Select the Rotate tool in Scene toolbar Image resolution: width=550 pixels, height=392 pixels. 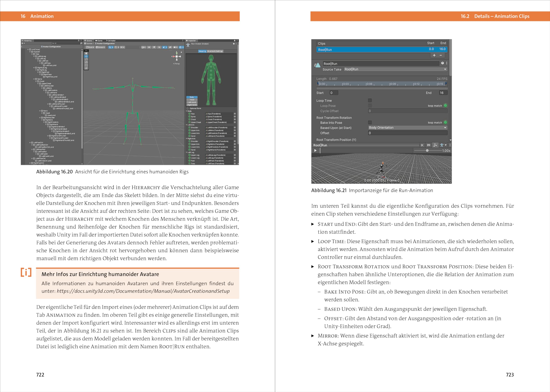pyautogui.click(x=86, y=59)
